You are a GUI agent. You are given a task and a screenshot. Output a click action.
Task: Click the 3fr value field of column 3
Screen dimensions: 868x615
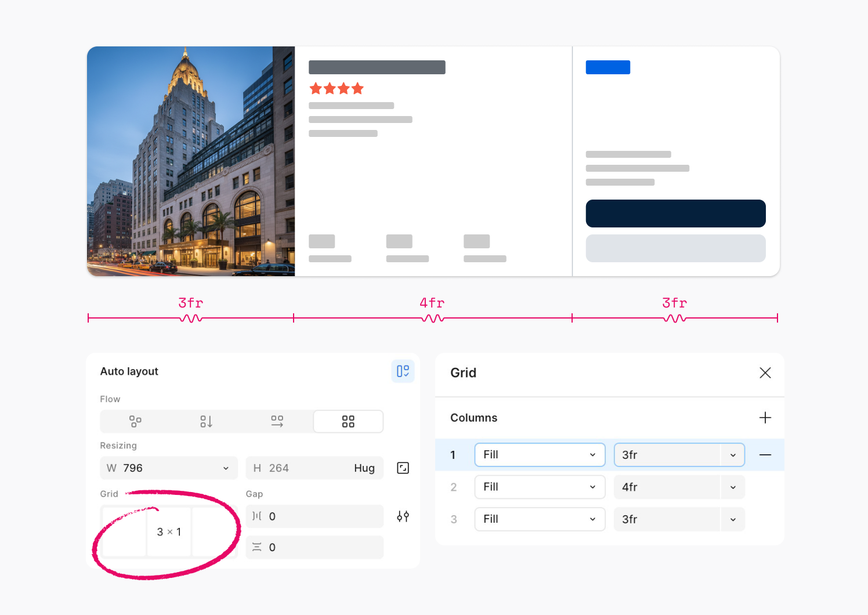(667, 519)
